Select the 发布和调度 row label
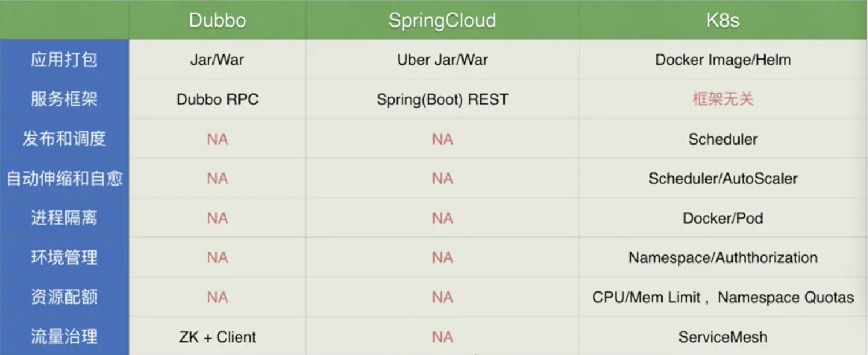Viewport: 868px width, 355px height. coord(64,139)
